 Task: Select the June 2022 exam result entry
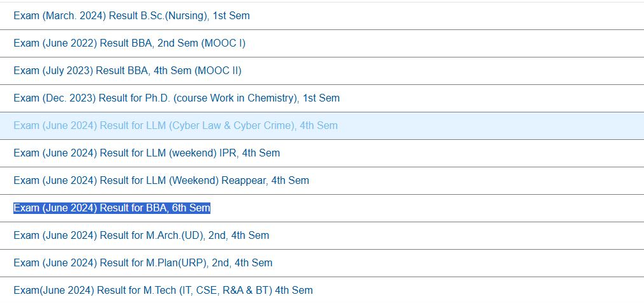click(129, 43)
